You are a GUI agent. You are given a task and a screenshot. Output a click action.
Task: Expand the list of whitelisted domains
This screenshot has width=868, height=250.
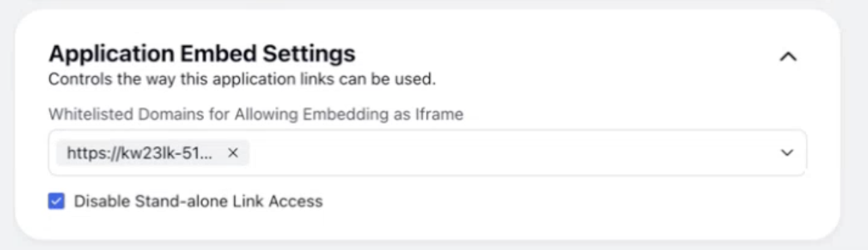787,153
